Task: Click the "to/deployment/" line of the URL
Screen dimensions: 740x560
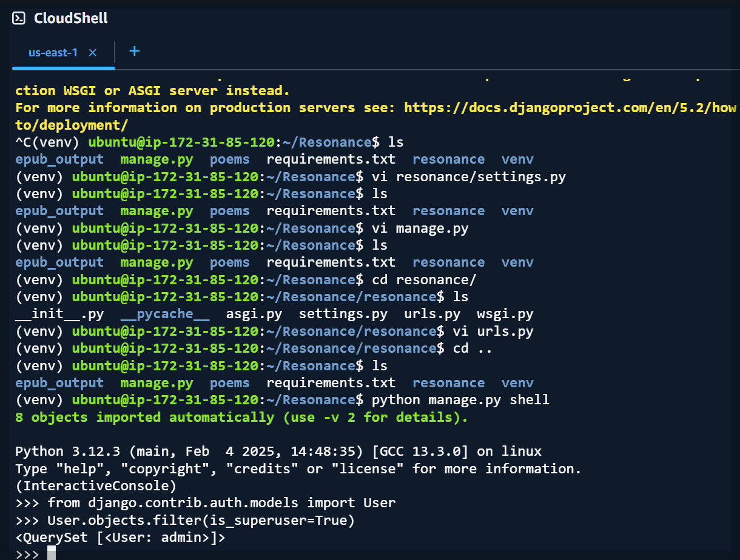Action: point(72,125)
